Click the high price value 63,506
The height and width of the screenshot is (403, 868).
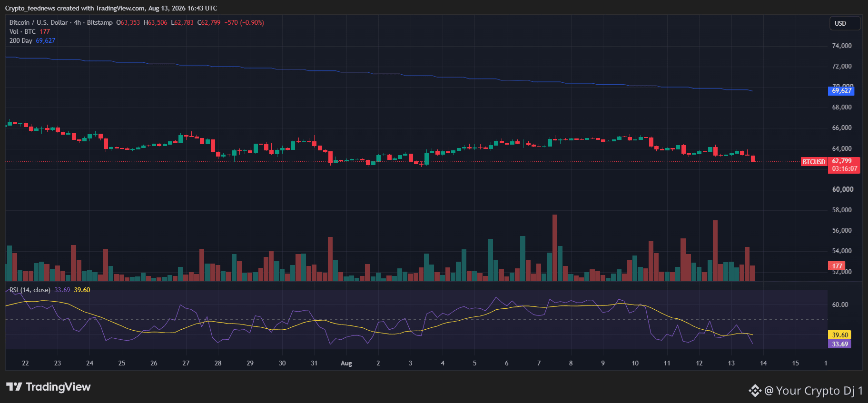[x=158, y=22]
